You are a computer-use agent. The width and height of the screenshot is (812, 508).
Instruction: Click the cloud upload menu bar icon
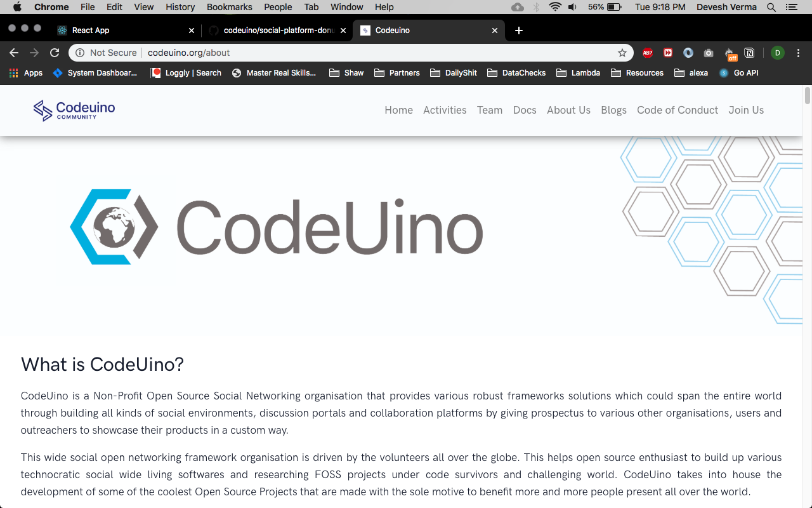tap(518, 7)
